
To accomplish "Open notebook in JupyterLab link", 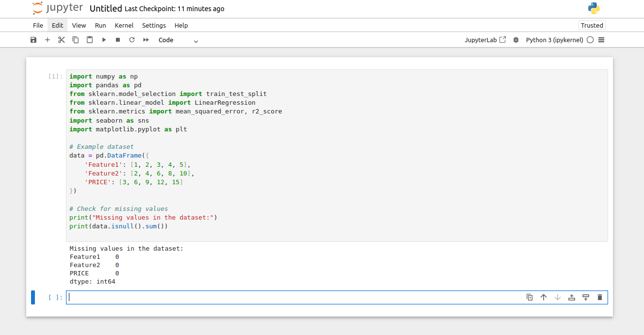I will [x=485, y=40].
